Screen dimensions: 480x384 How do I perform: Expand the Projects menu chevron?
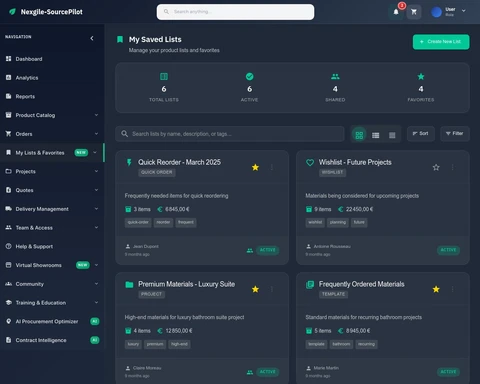click(x=96, y=171)
